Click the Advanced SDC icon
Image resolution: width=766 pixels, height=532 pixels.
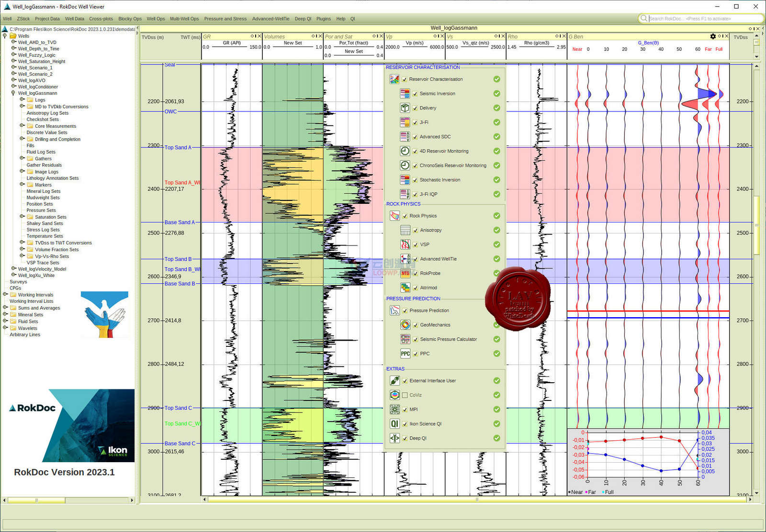pyautogui.click(x=405, y=137)
